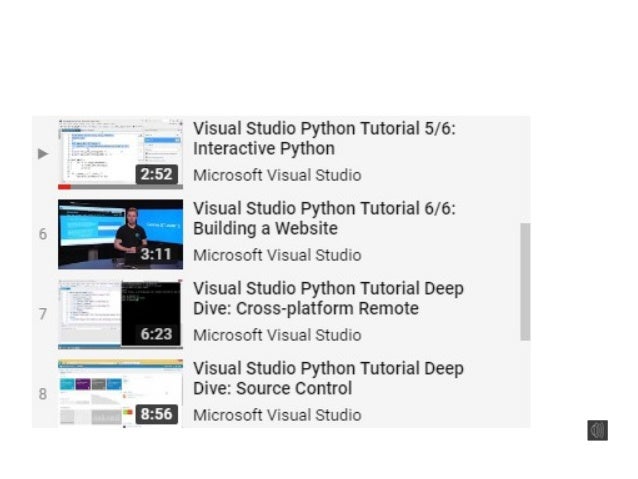Open the Tutorial 5/6 Interactive Python thumbnail
The height and width of the screenshot is (479, 638).
(120, 154)
